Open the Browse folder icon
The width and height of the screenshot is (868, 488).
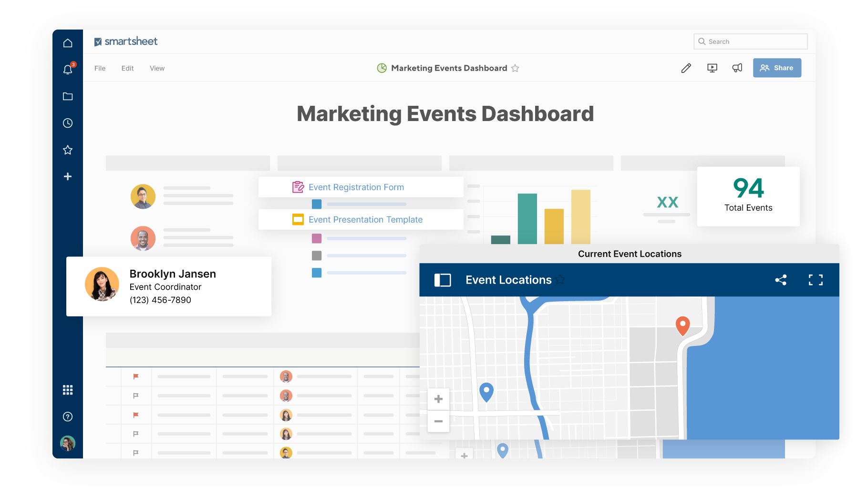[68, 96]
